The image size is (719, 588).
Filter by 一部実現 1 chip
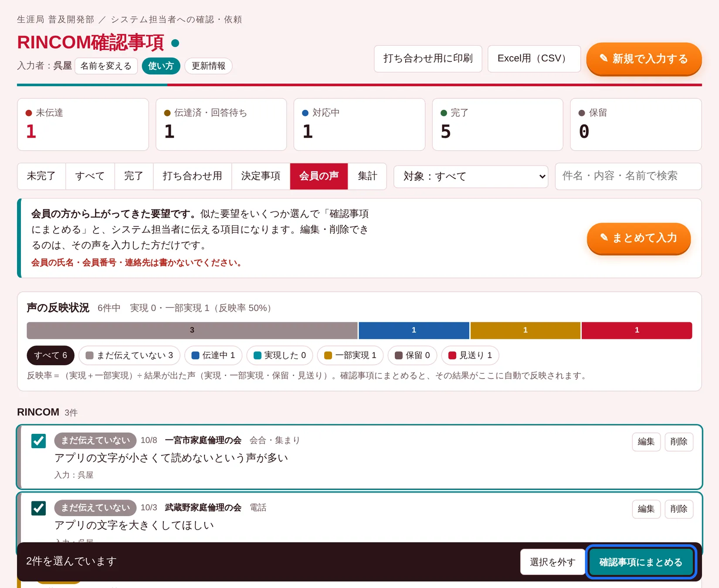pos(350,355)
